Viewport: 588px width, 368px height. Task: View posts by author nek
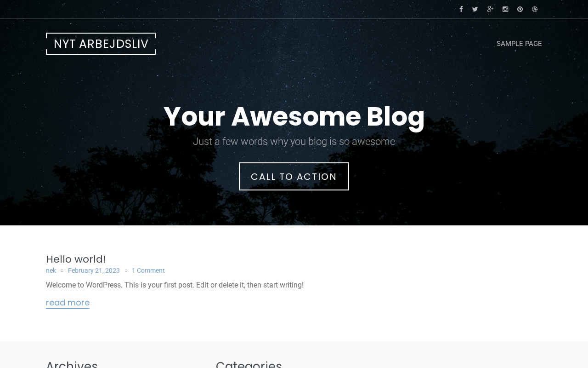point(51,270)
